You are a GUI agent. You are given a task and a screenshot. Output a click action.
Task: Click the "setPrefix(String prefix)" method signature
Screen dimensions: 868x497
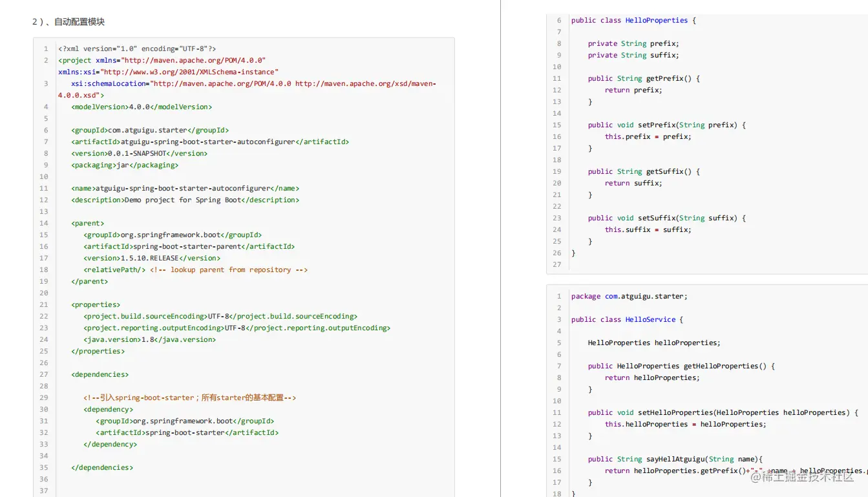click(667, 125)
